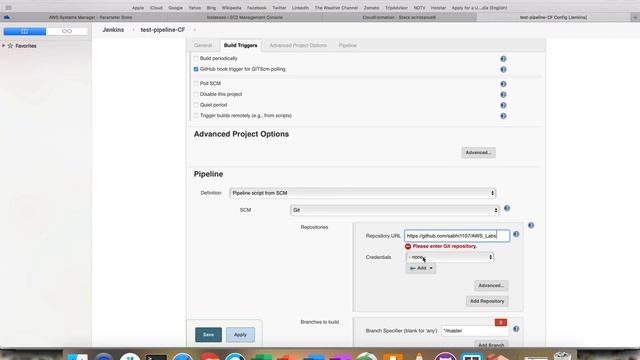Uncheck GitHub hook trigger for GITScm polling
Image resolution: width=640 pixels, height=360 pixels.
click(x=196, y=69)
